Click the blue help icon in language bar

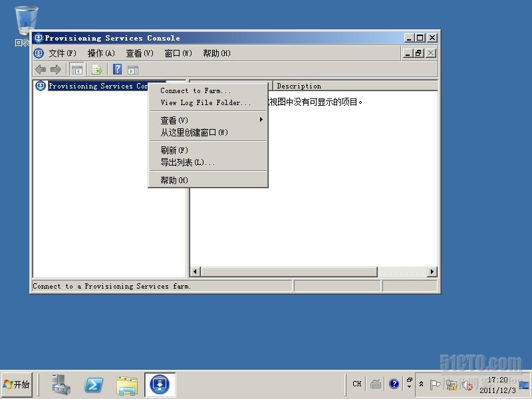pyautogui.click(x=394, y=384)
